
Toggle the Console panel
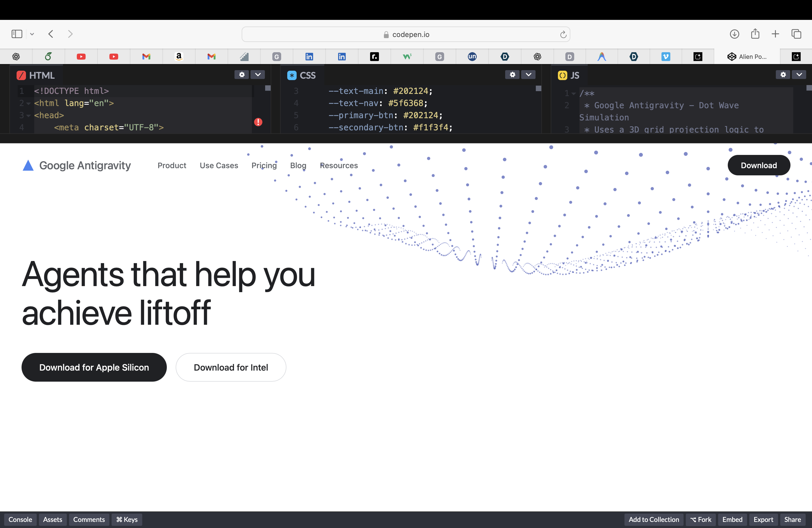(x=20, y=519)
